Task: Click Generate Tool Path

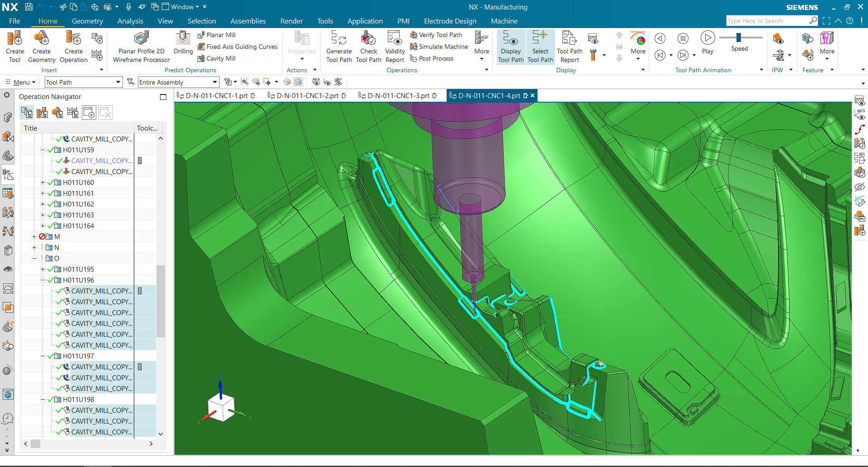Action: click(339, 47)
